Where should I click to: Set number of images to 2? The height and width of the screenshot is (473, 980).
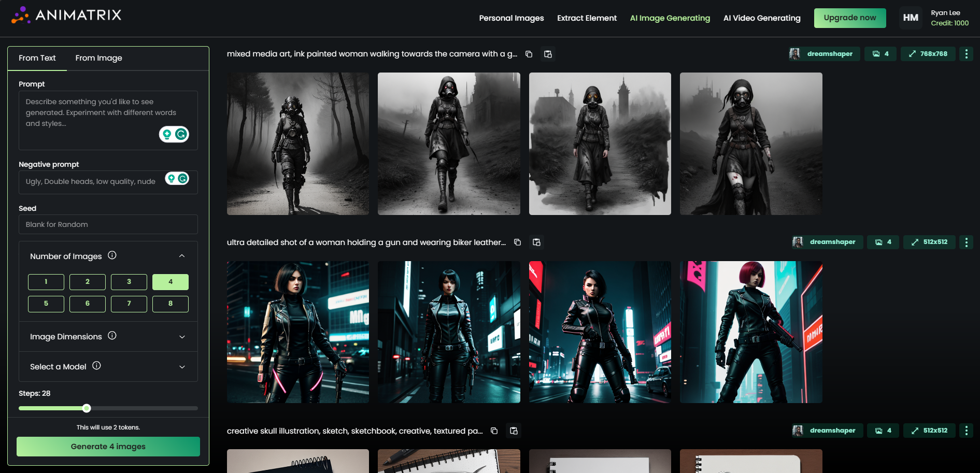point(88,282)
